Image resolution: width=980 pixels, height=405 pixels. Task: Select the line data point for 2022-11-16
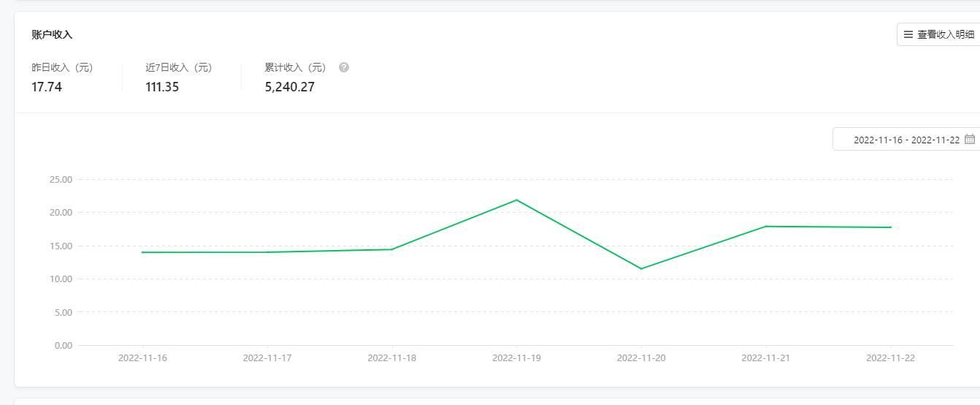pos(142,252)
